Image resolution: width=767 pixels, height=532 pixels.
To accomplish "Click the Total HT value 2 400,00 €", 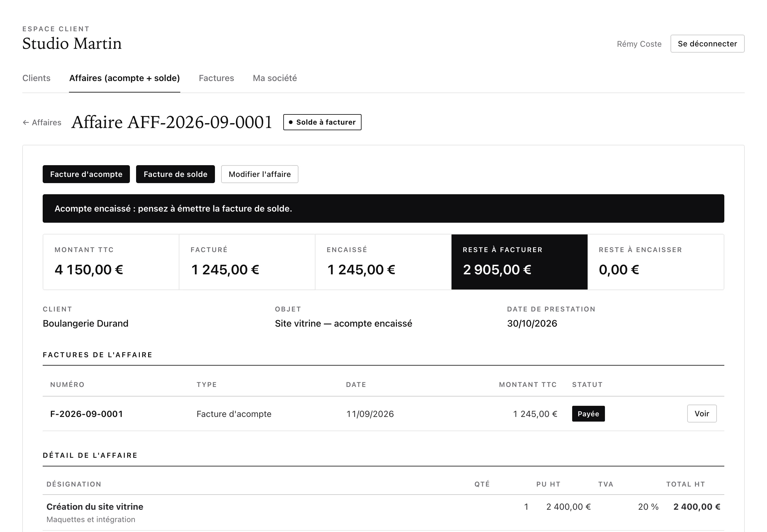I will 696,507.
